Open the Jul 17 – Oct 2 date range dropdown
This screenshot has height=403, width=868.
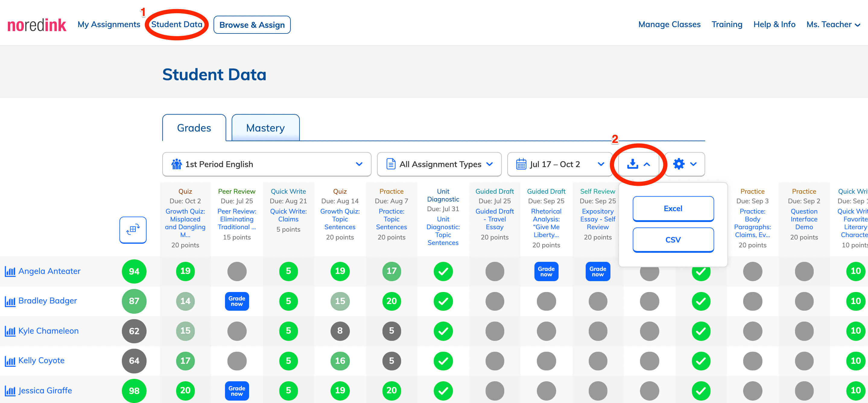pos(559,164)
